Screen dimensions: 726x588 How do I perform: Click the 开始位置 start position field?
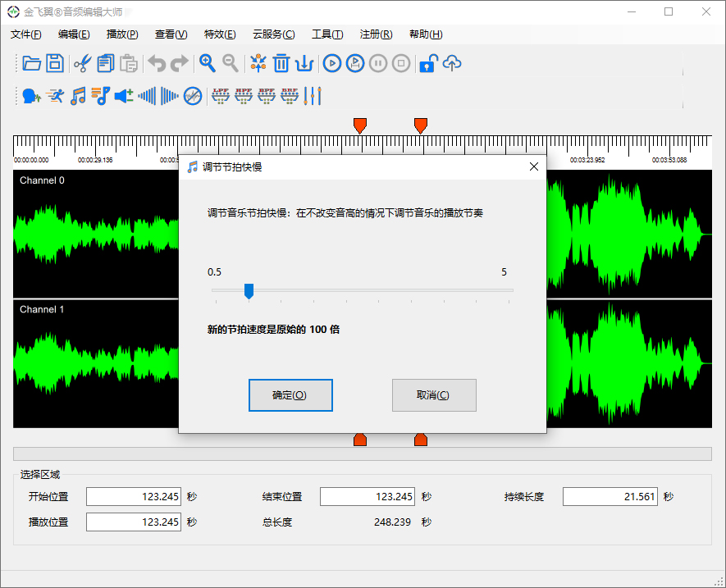[134, 496]
